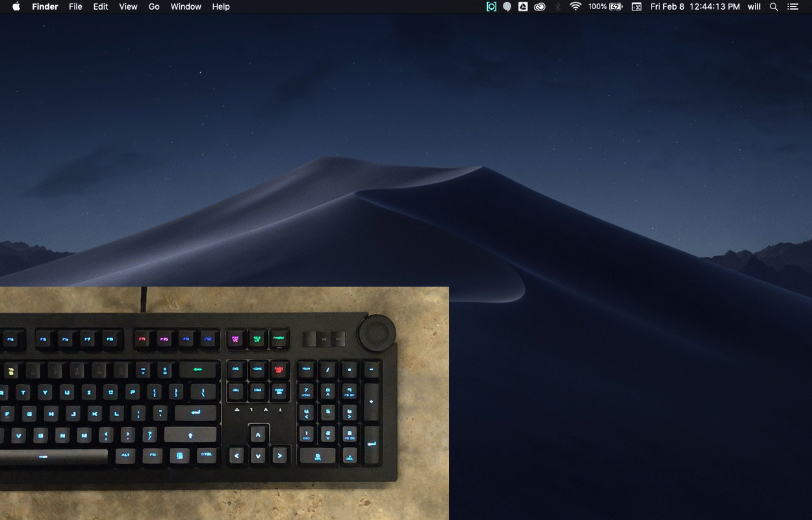
Task: Open the fast user switching menu labeled will
Action: click(x=754, y=6)
